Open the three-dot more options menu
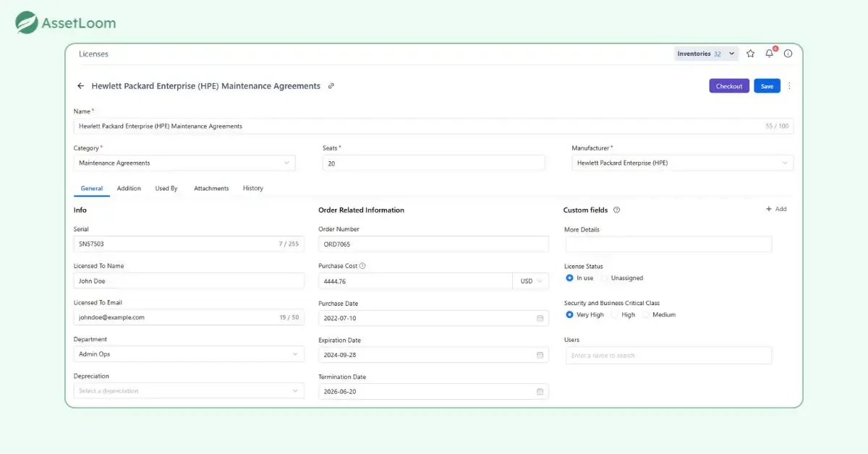The height and width of the screenshot is (454, 868). click(789, 86)
